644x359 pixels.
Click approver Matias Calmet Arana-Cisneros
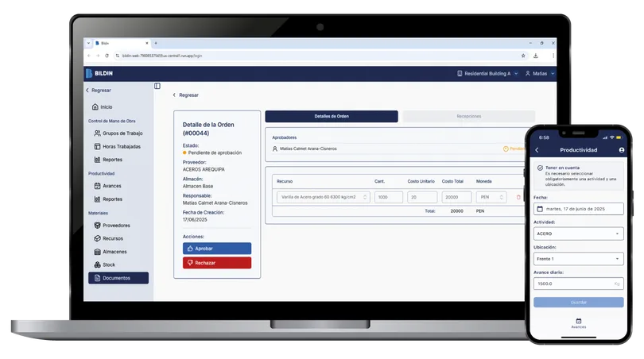308,149
